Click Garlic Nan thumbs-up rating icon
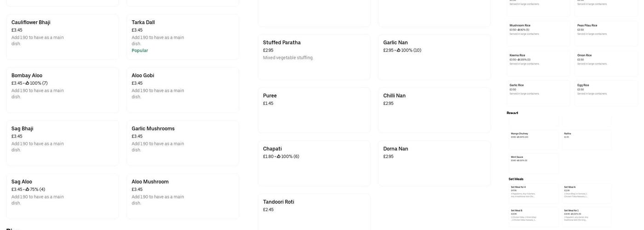The height and width of the screenshot is (230, 644). [x=399, y=51]
